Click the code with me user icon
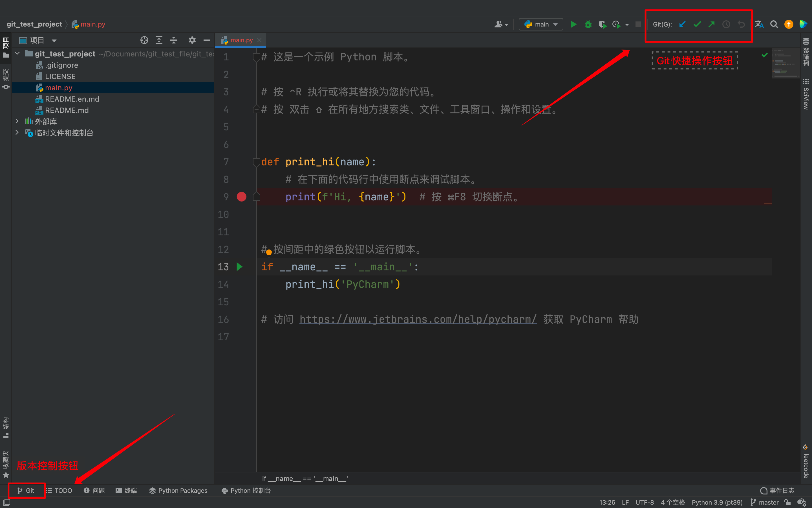The image size is (812, 508). (501, 25)
